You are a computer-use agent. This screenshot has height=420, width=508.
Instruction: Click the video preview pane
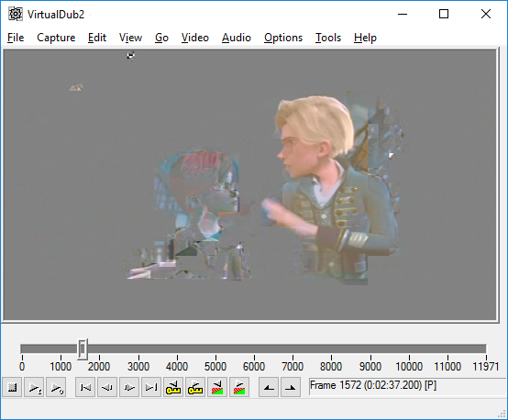pyautogui.click(x=249, y=184)
